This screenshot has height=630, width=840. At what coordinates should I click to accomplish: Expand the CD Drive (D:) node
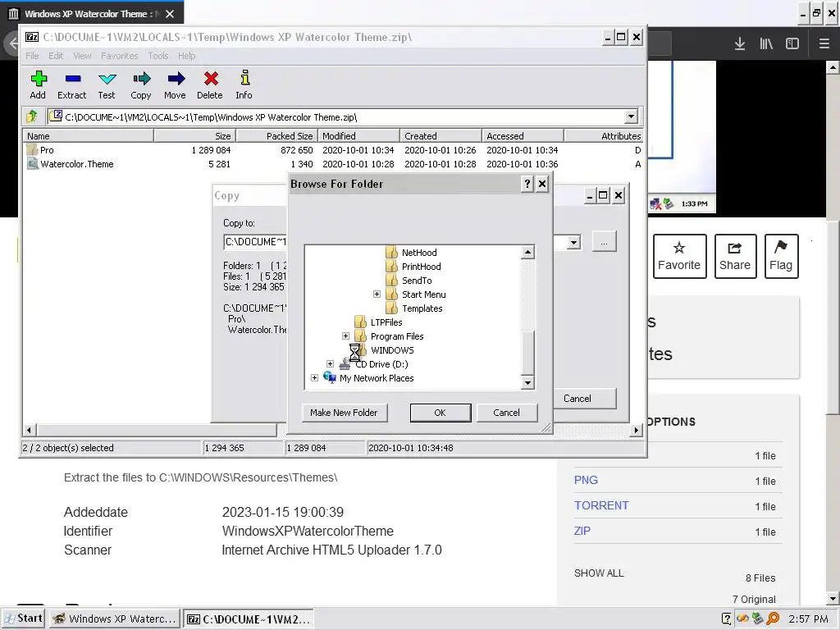pyautogui.click(x=330, y=363)
